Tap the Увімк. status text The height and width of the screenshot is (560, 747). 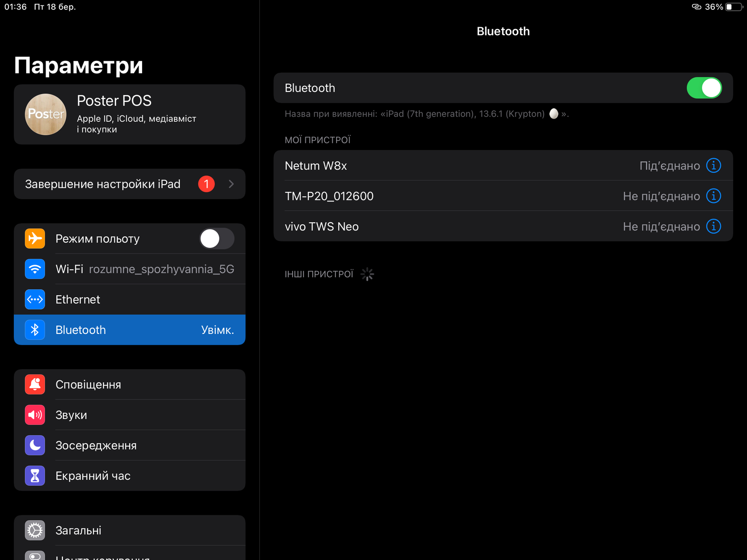pyautogui.click(x=218, y=330)
